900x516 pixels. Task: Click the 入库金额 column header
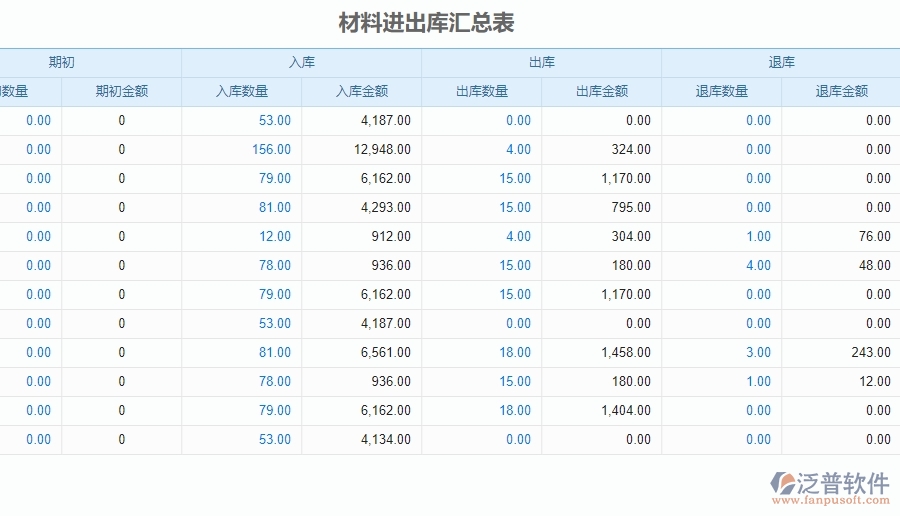tap(361, 92)
